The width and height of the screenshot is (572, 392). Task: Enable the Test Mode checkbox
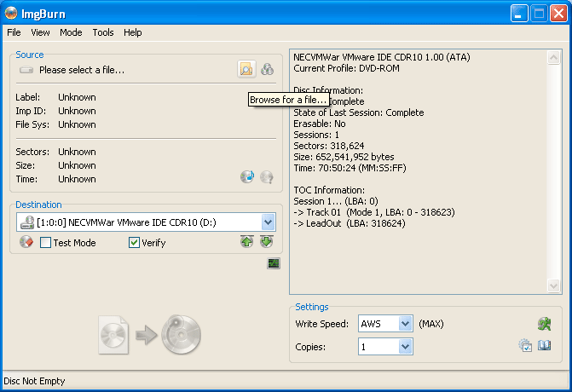tap(45, 243)
